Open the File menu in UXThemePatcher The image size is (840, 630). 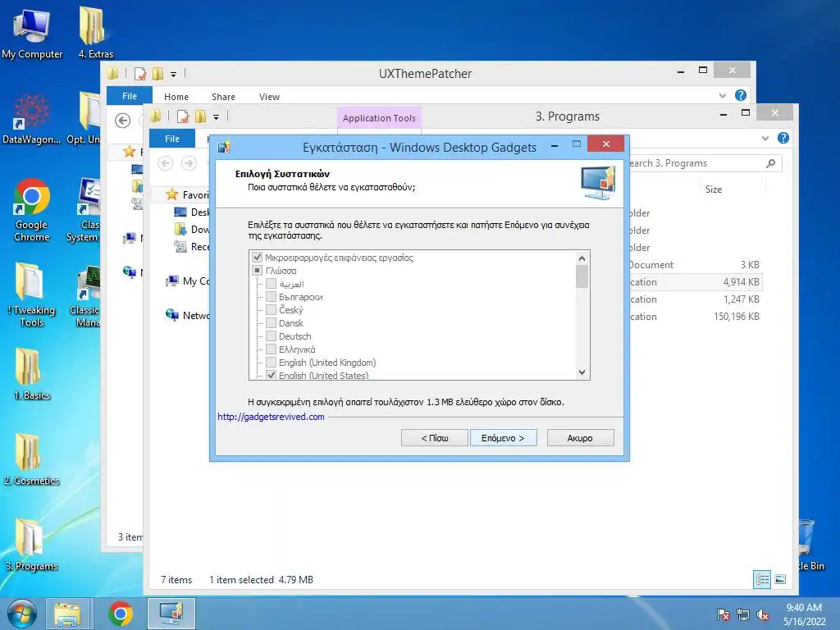129,96
